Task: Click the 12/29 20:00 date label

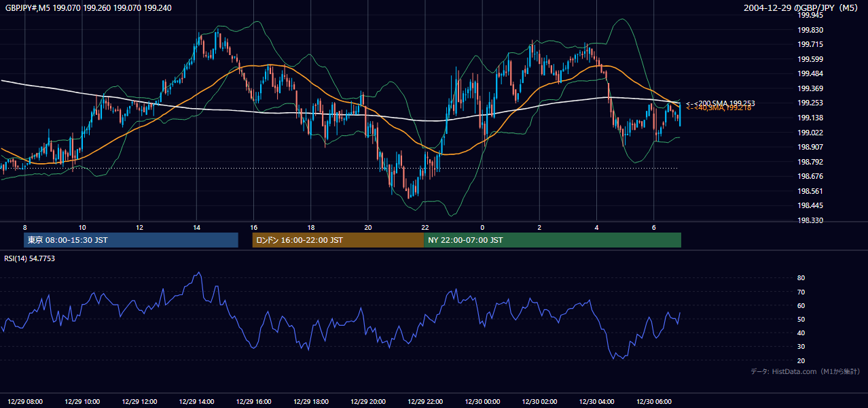Action: click(367, 401)
